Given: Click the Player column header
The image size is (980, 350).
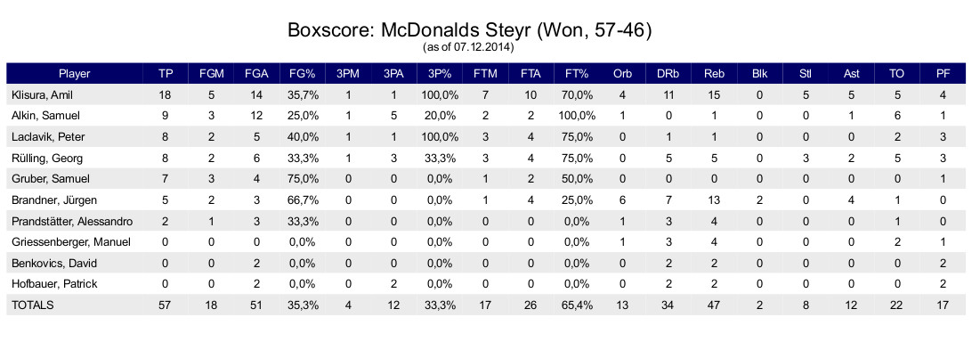Looking at the screenshot, I should coord(75,74).
